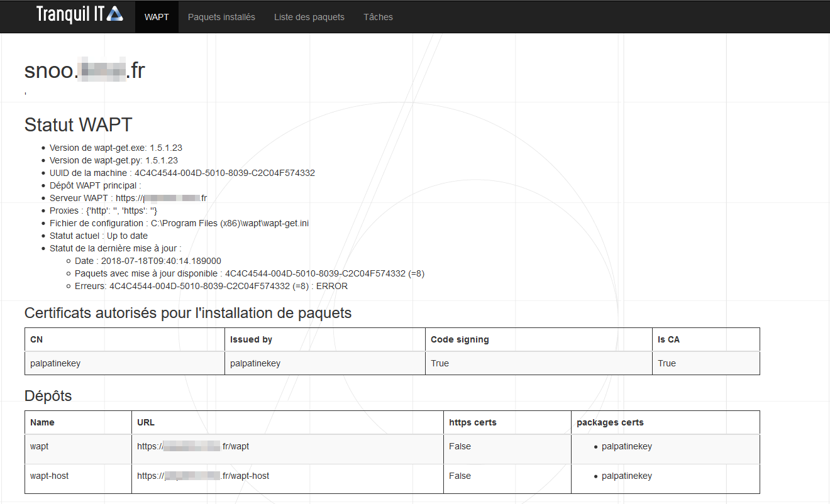Click the URL ending in fr/wapt-host

(x=203, y=476)
